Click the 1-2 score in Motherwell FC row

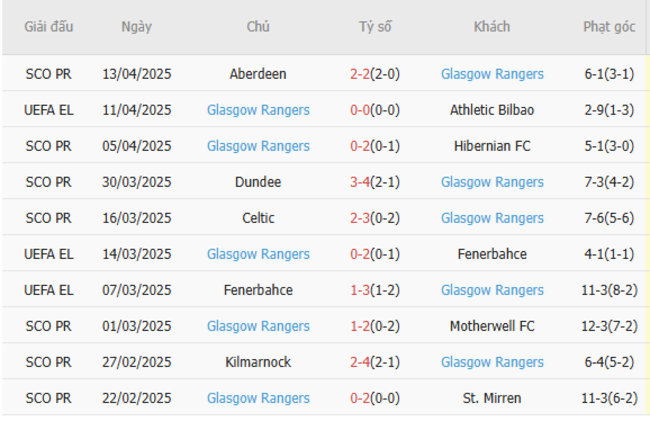pos(360,326)
